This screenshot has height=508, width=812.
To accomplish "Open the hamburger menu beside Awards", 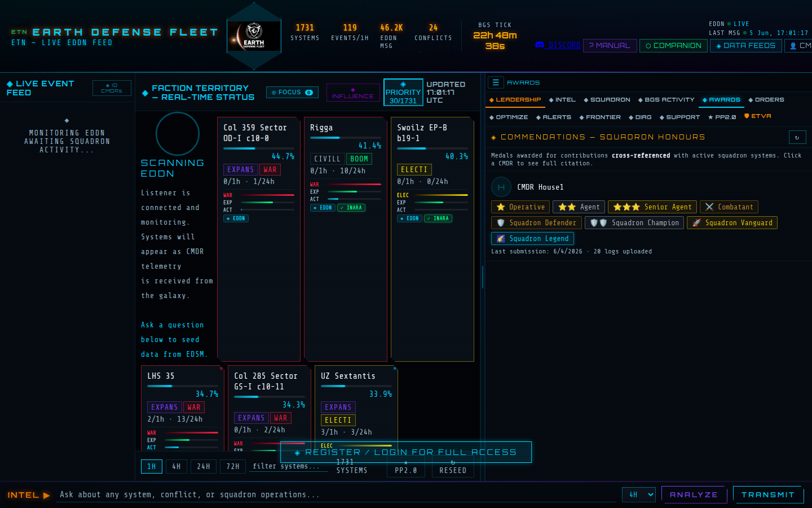I will coord(496,82).
